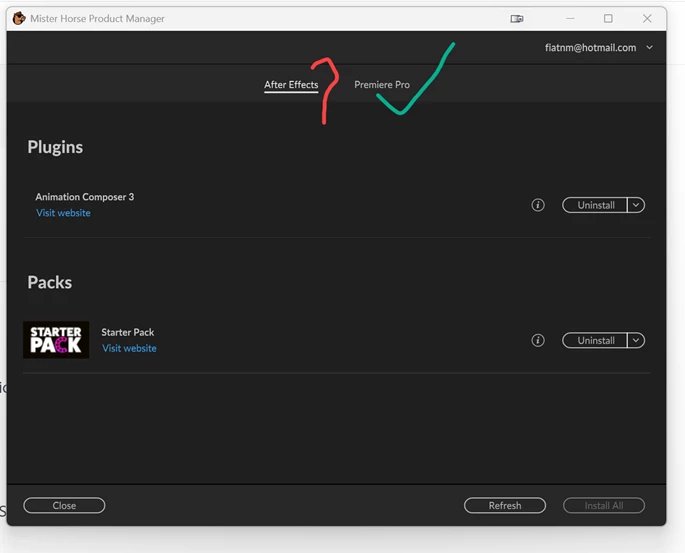Close the window with the title bar X
The image size is (685, 553).
(647, 18)
